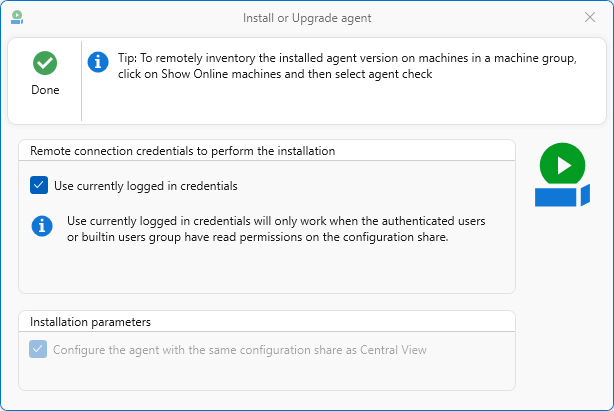Click the Installation parameters group header
Viewport: 614px width, 411px height.
pos(90,322)
